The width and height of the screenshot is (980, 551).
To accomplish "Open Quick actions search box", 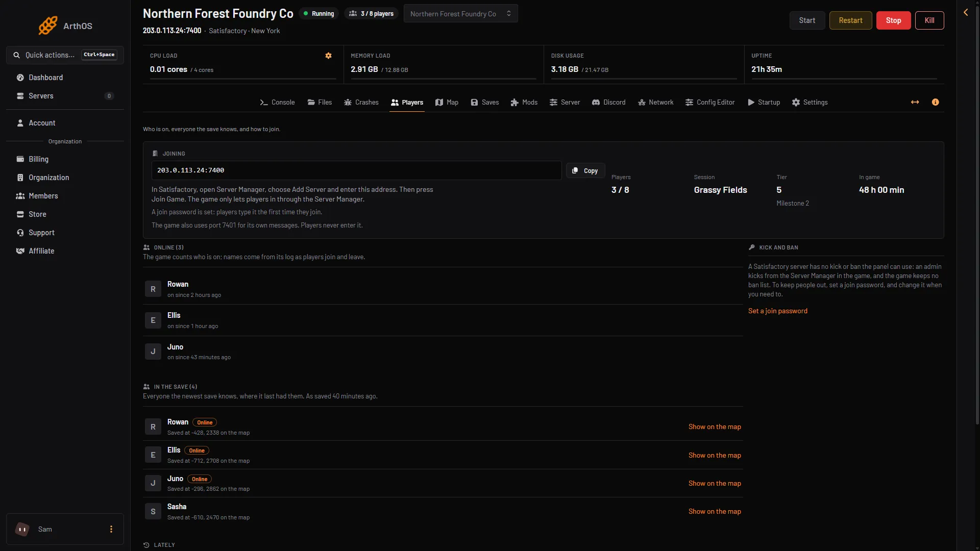I will click(x=65, y=55).
